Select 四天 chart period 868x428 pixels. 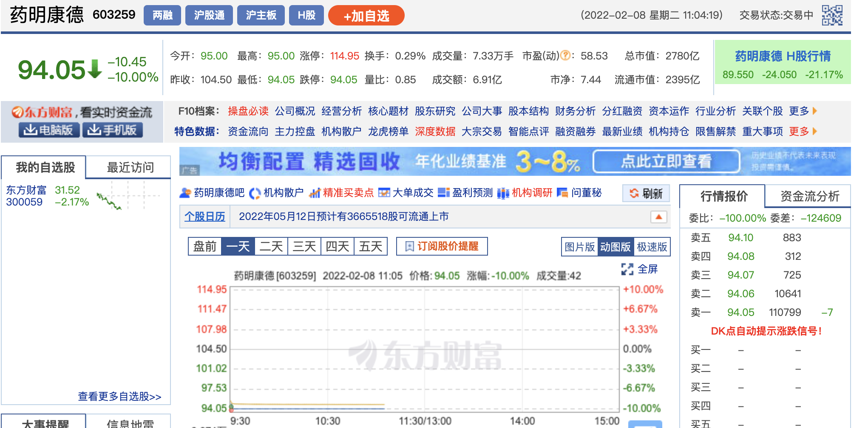pos(338,246)
